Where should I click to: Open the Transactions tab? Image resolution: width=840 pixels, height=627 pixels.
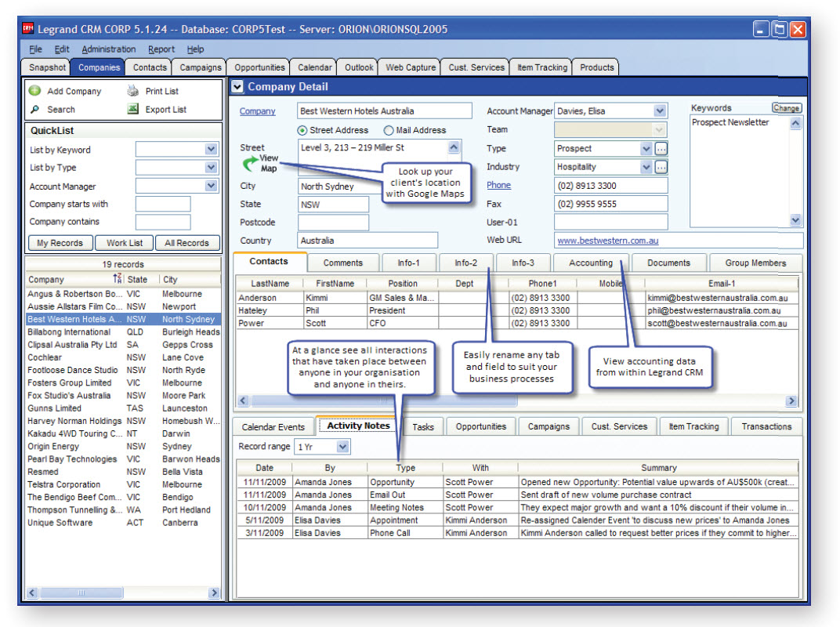tap(766, 426)
